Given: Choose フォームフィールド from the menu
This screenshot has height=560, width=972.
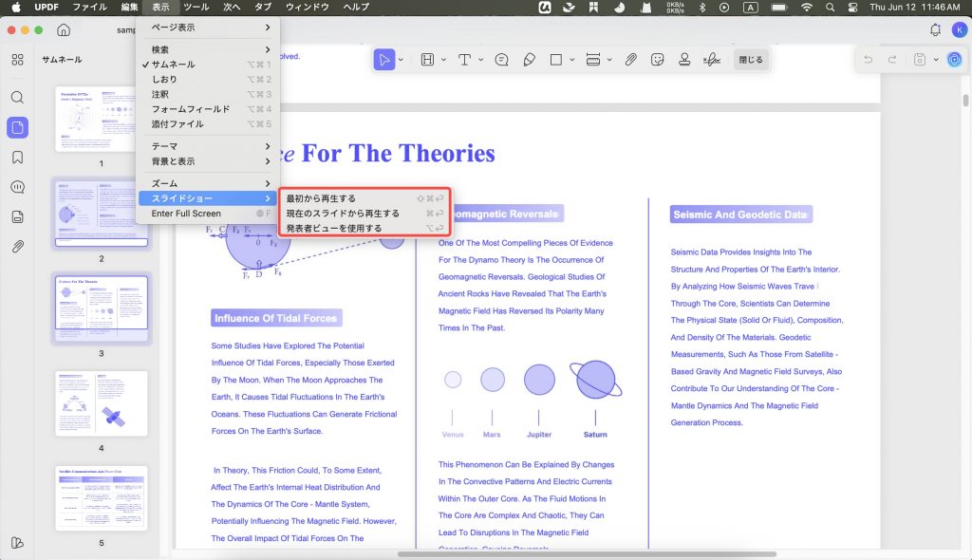Looking at the screenshot, I should pos(208,109).
